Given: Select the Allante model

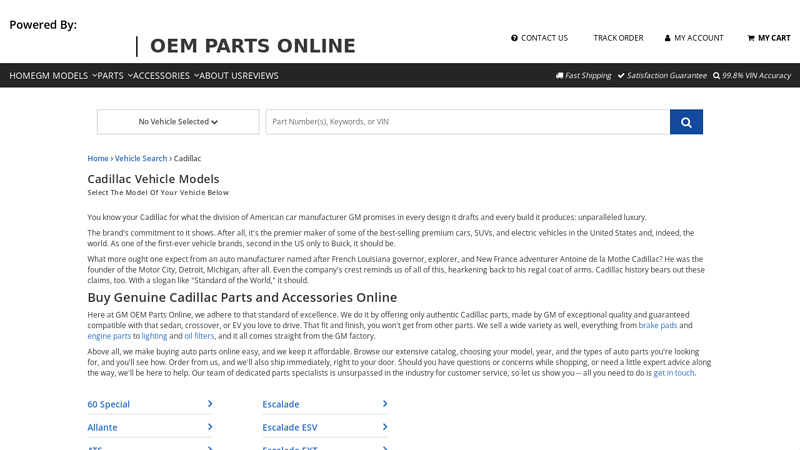Looking at the screenshot, I should [102, 427].
